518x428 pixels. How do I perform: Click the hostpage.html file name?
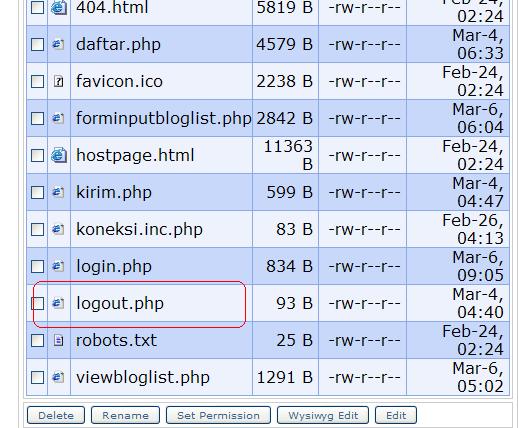point(135,155)
